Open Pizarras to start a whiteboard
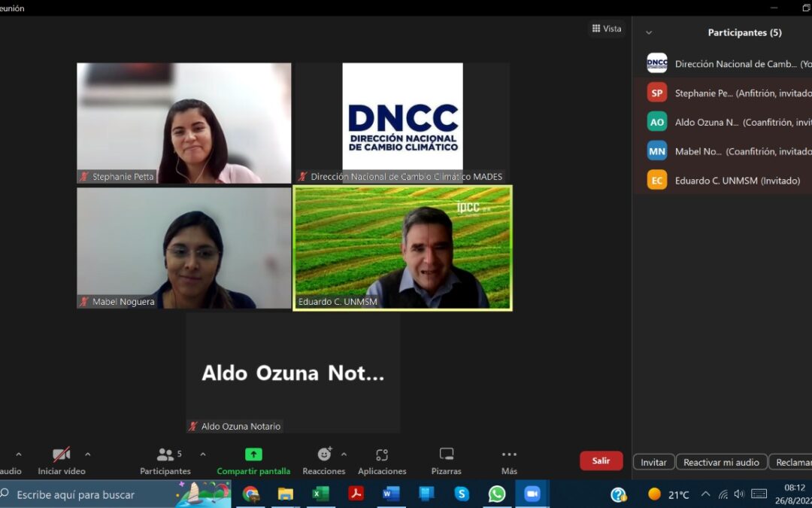The image size is (812, 508). pos(446,461)
